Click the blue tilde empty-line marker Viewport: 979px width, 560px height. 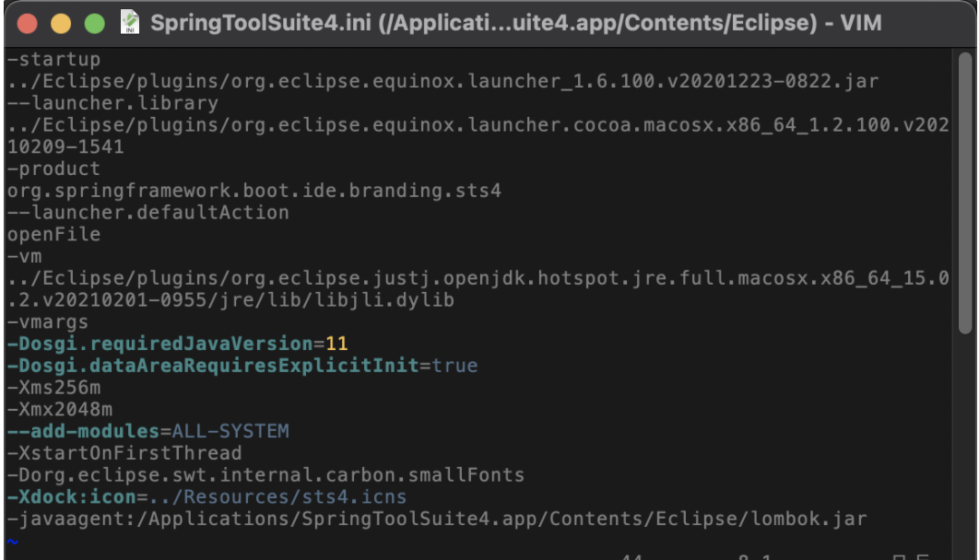click(13, 542)
